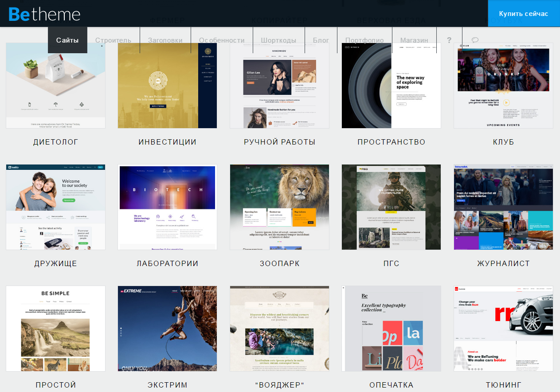View the Простой waterfall preview thumbnail
Image resolution: width=560 pixels, height=392 pixels.
(x=56, y=329)
